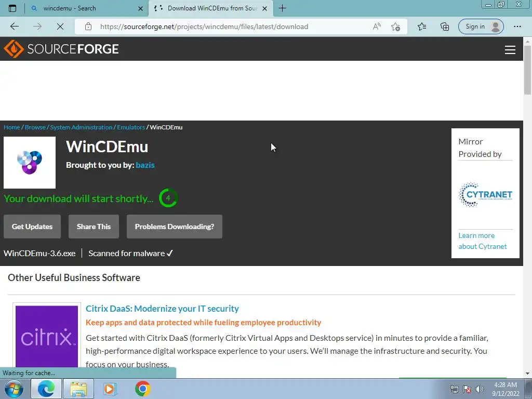Image resolution: width=532 pixels, height=399 pixels.
Task: Open the Windows Start menu
Action: 14,389
